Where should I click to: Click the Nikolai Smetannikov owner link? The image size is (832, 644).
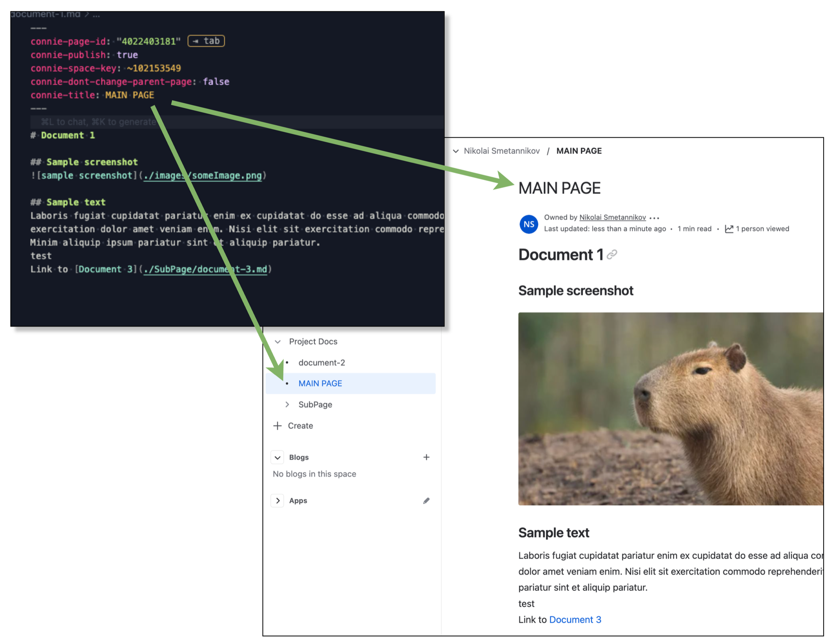point(612,217)
